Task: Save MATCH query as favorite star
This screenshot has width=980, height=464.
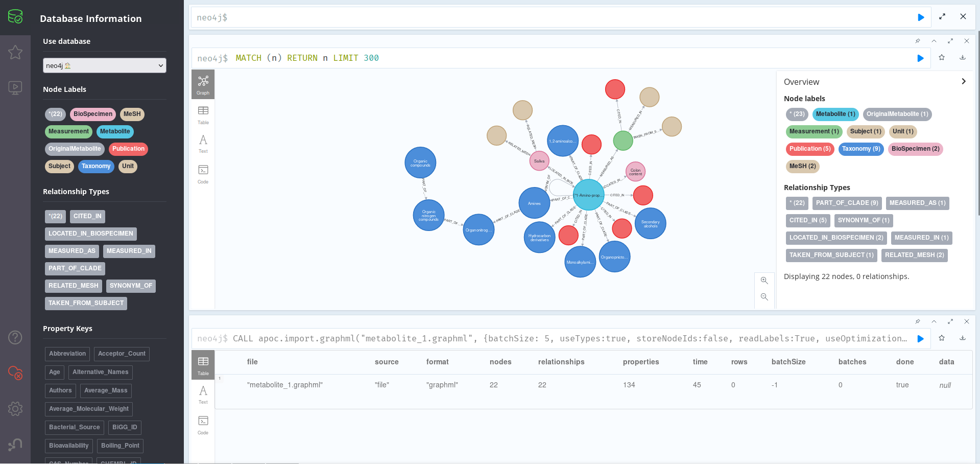Action: click(942, 58)
